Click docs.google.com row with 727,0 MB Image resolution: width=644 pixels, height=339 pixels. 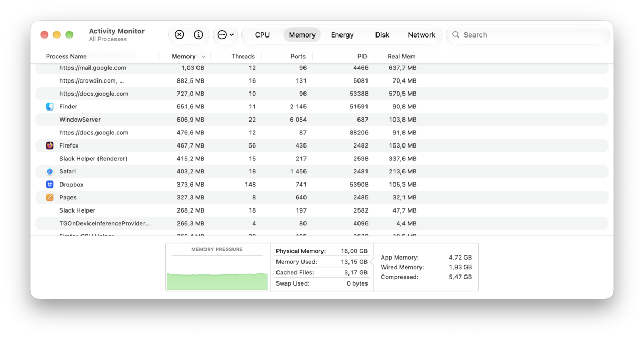tap(322, 94)
